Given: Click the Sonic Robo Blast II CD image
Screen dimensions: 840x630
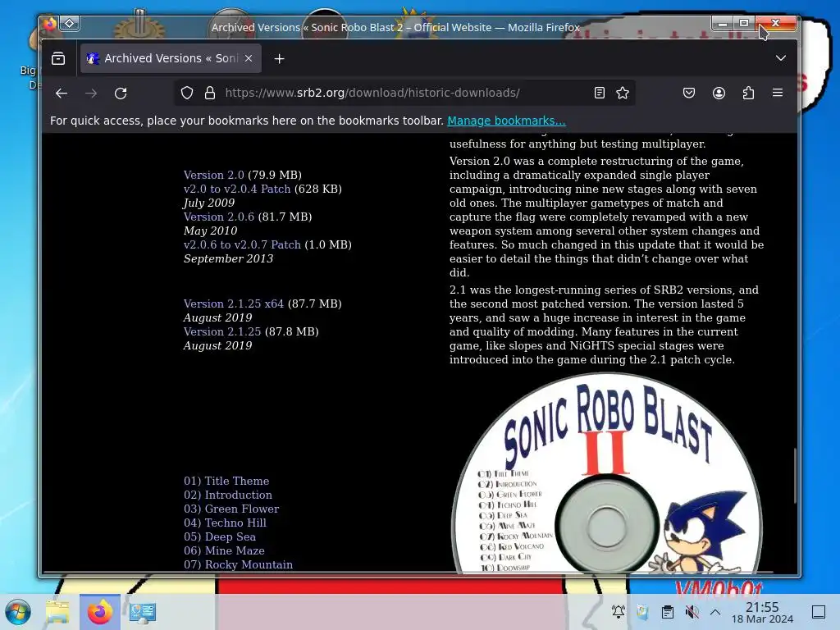Looking at the screenshot, I should tap(606, 473).
